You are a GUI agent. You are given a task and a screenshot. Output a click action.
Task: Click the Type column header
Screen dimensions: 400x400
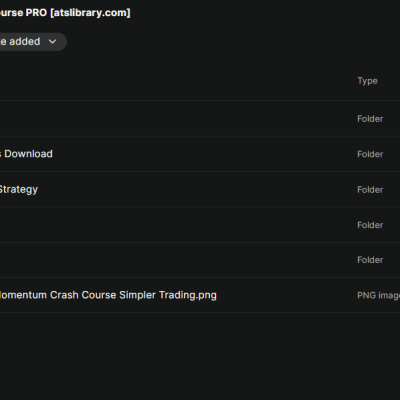point(367,81)
